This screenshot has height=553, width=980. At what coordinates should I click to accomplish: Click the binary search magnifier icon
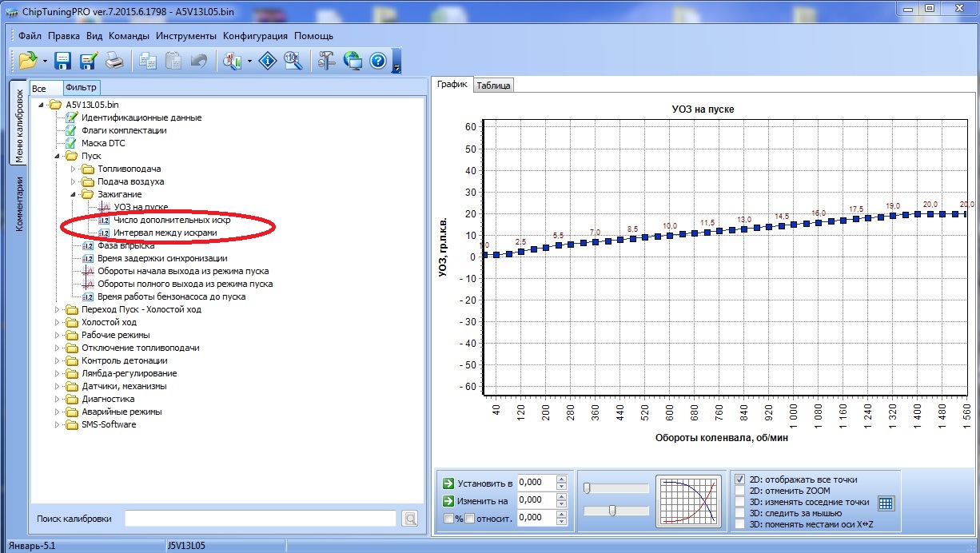(x=293, y=60)
